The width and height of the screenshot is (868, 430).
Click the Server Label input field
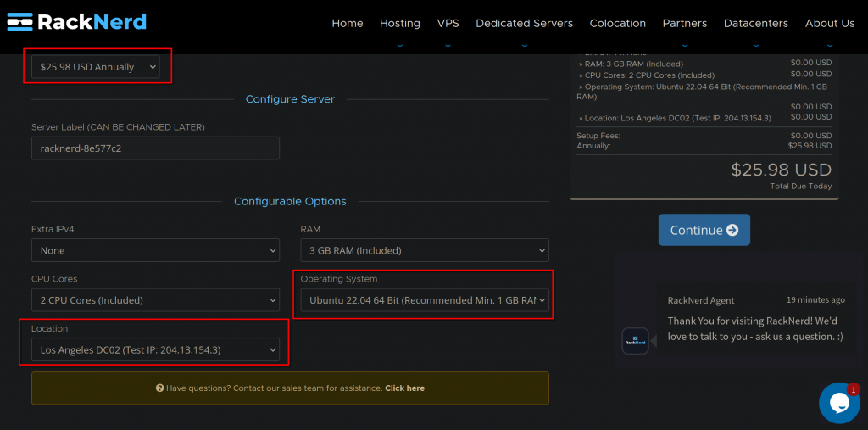tap(156, 148)
